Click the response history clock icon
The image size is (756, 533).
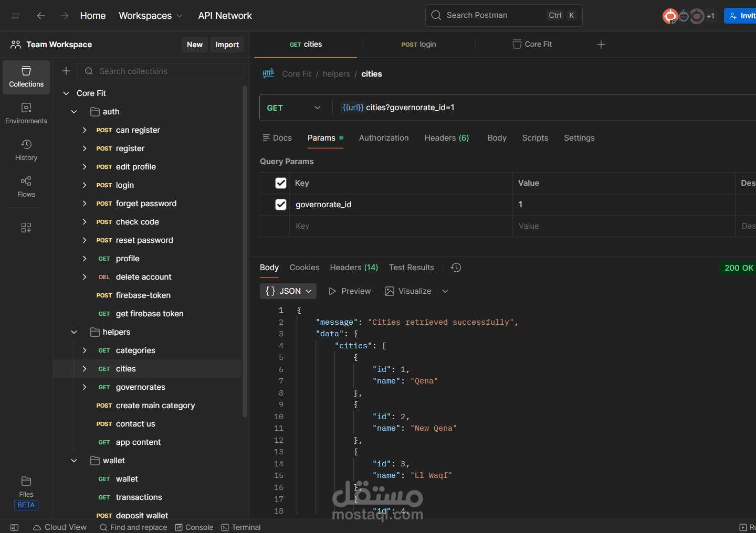pos(456,268)
